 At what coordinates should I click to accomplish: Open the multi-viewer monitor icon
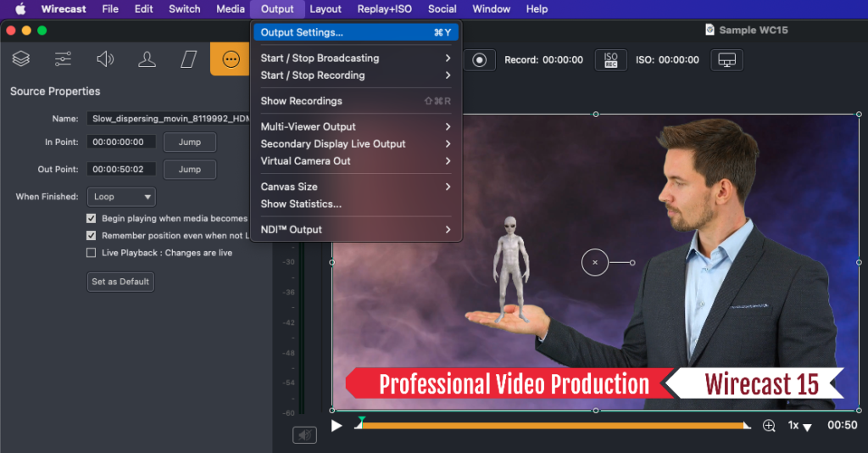coord(726,60)
